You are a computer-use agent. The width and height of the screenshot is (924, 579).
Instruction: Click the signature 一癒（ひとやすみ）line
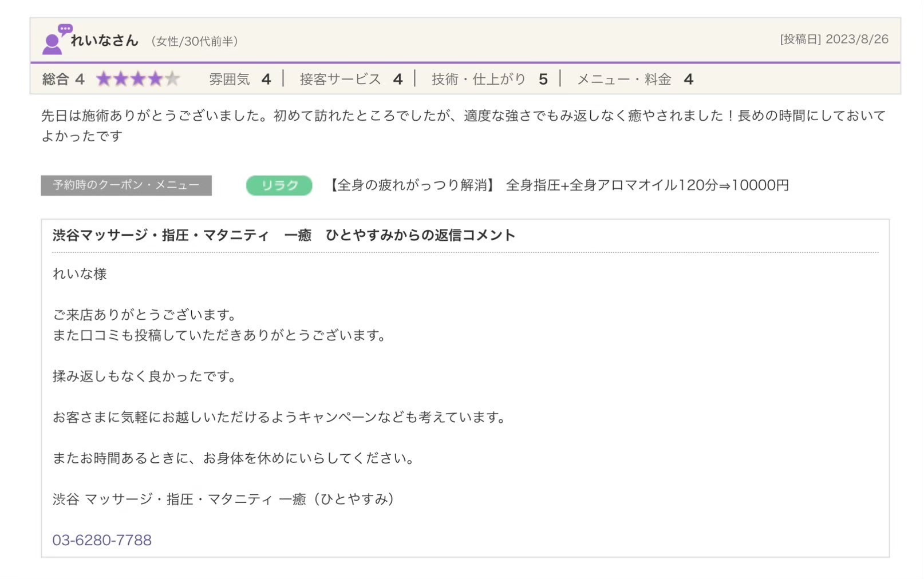(223, 499)
